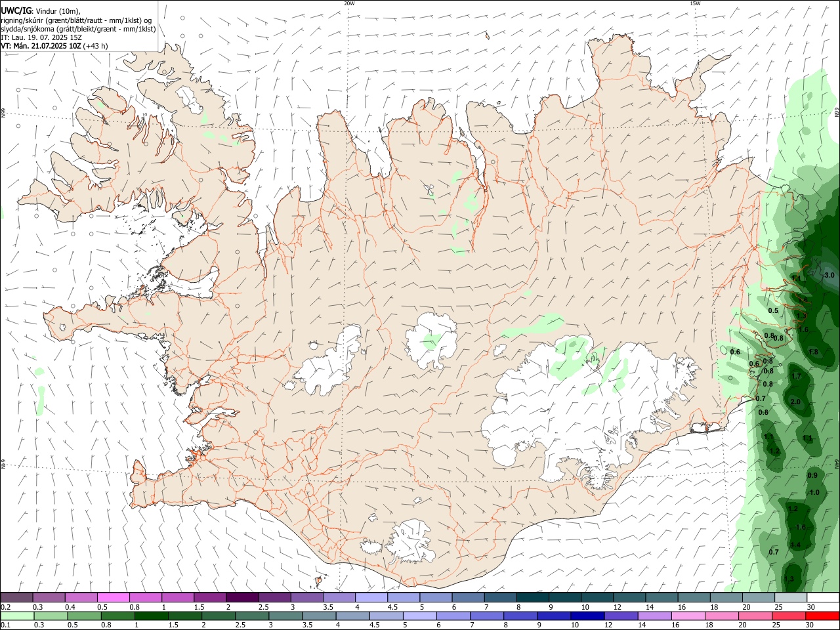The height and width of the screenshot is (630, 840).
Task: Click the 0.9 precipitation value on the map
Action: coord(812,475)
